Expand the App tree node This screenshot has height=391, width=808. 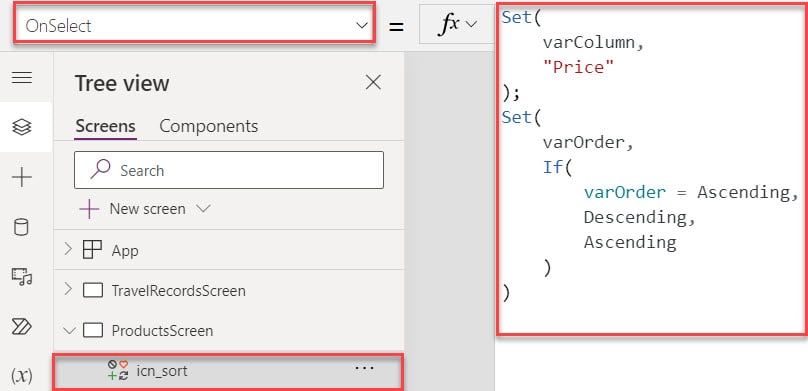(68, 250)
